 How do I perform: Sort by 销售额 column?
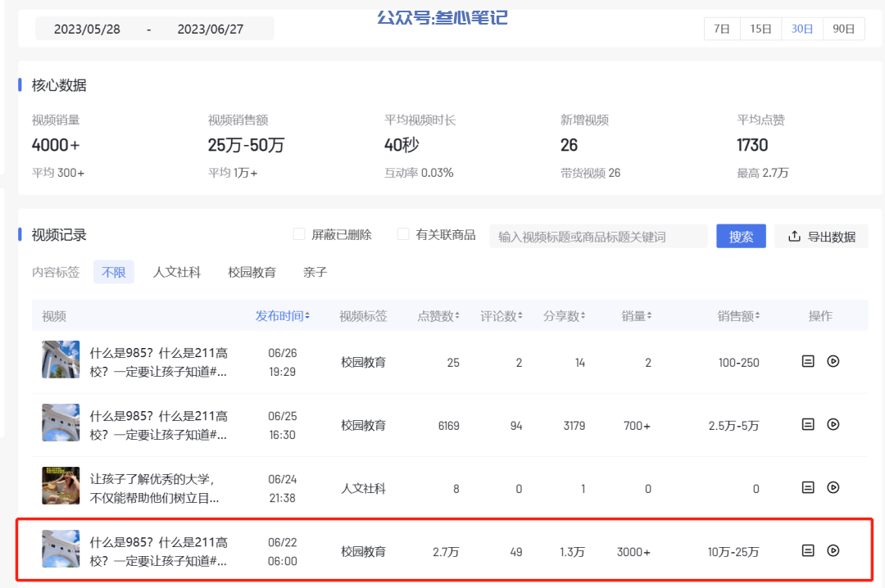(738, 316)
